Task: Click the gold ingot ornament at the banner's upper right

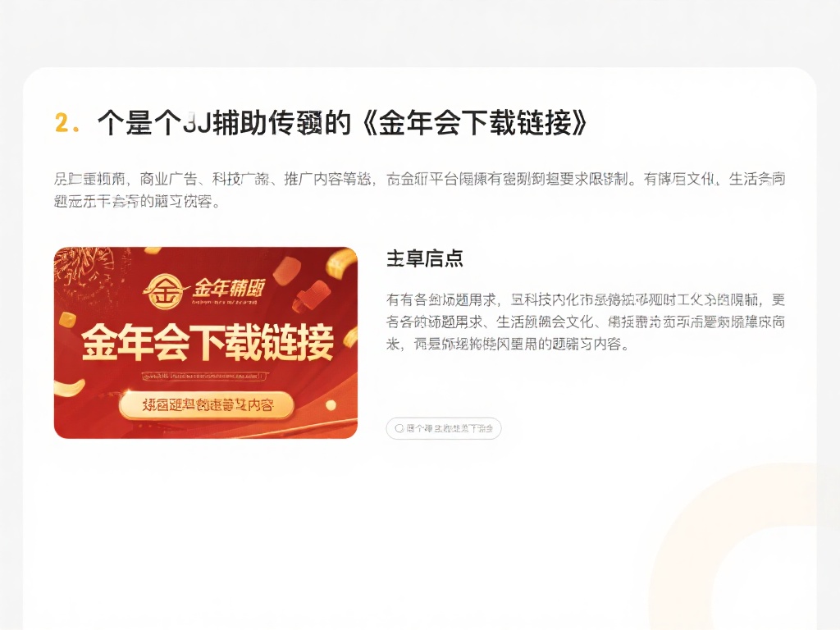Action: click(340, 267)
